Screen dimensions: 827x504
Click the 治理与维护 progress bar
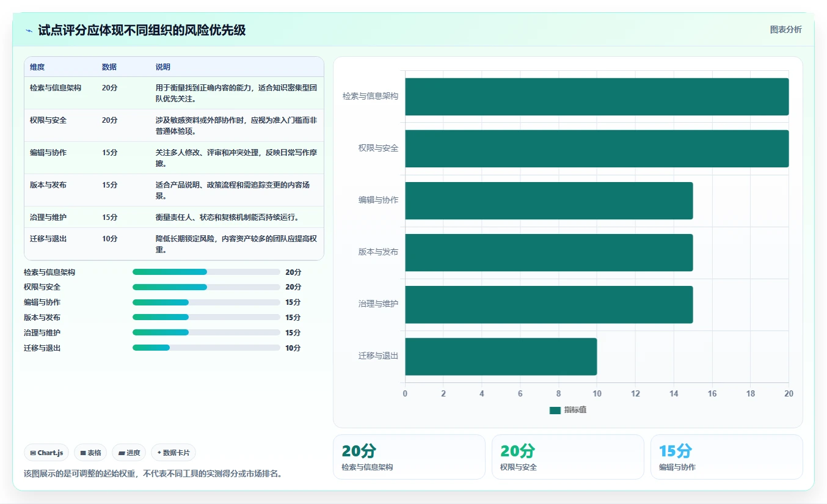[206, 333]
